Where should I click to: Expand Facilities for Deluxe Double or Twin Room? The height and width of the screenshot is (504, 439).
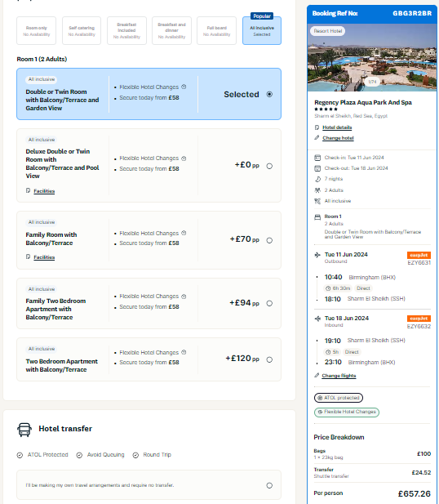point(44,191)
